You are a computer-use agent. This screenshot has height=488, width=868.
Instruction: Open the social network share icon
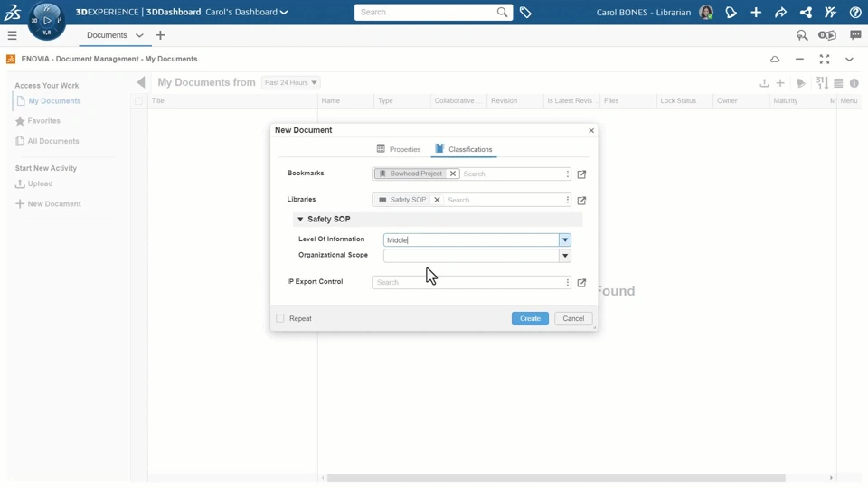click(806, 12)
